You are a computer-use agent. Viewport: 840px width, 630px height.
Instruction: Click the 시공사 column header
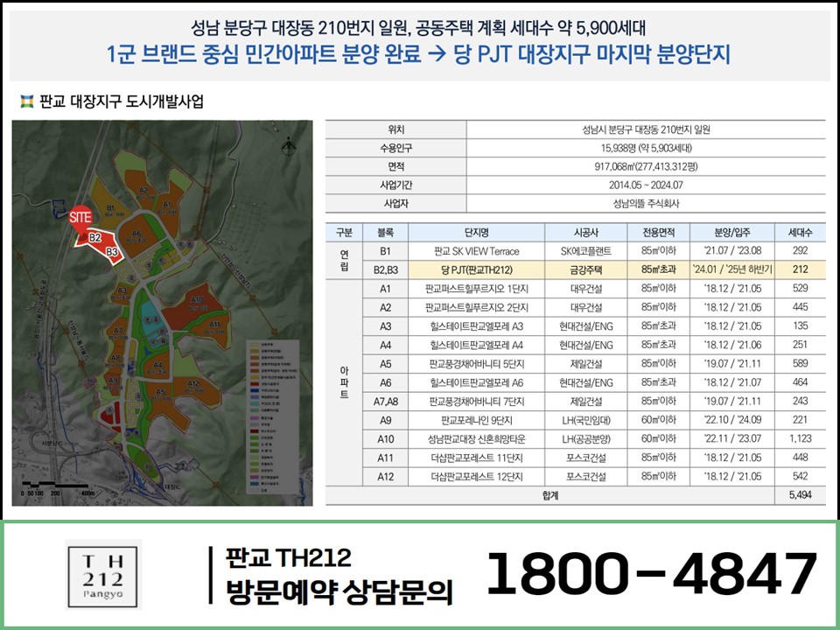point(586,233)
